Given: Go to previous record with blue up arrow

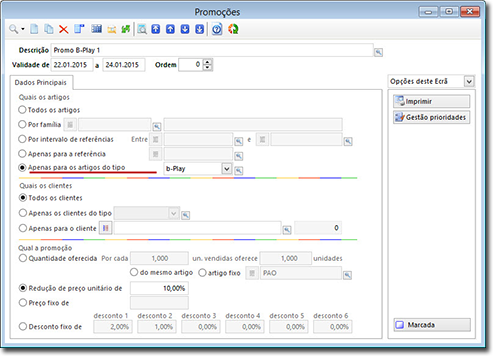Looking at the screenshot, I should 170,29.
